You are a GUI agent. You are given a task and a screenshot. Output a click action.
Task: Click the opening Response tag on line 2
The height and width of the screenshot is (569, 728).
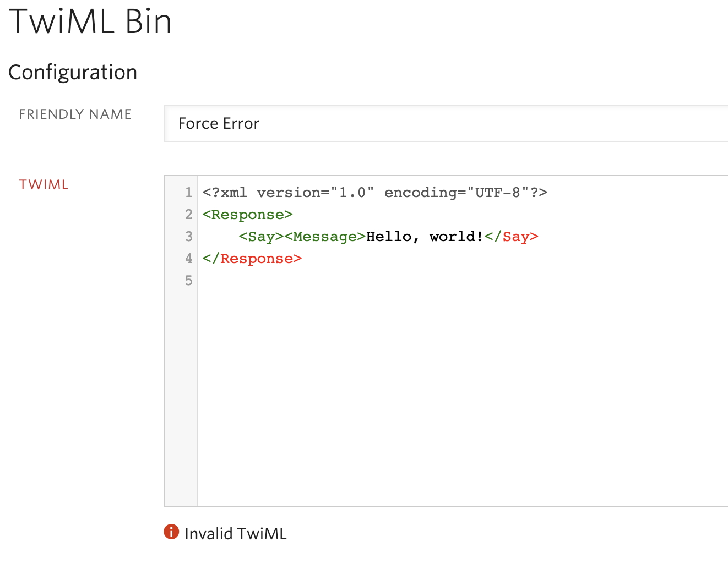pos(247,215)
